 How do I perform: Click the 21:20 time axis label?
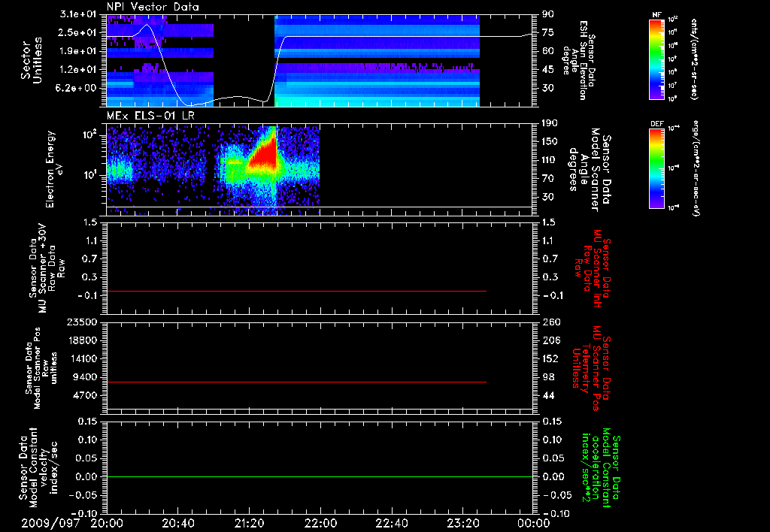click(250, 523)
